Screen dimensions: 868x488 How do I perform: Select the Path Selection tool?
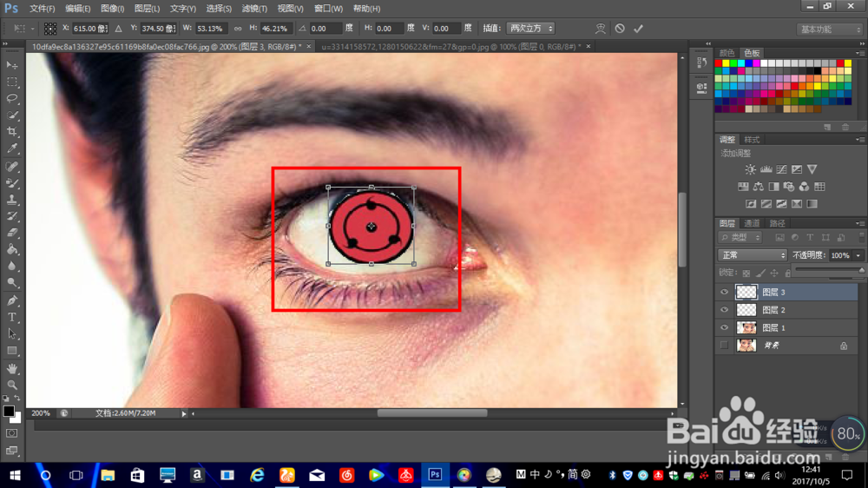[x=12, y=334]
